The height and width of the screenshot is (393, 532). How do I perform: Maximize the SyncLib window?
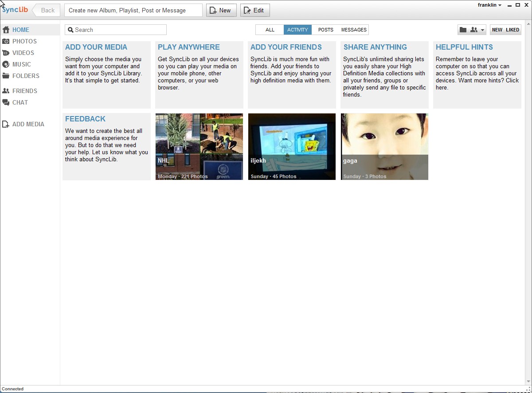click(x=517, y=5)
